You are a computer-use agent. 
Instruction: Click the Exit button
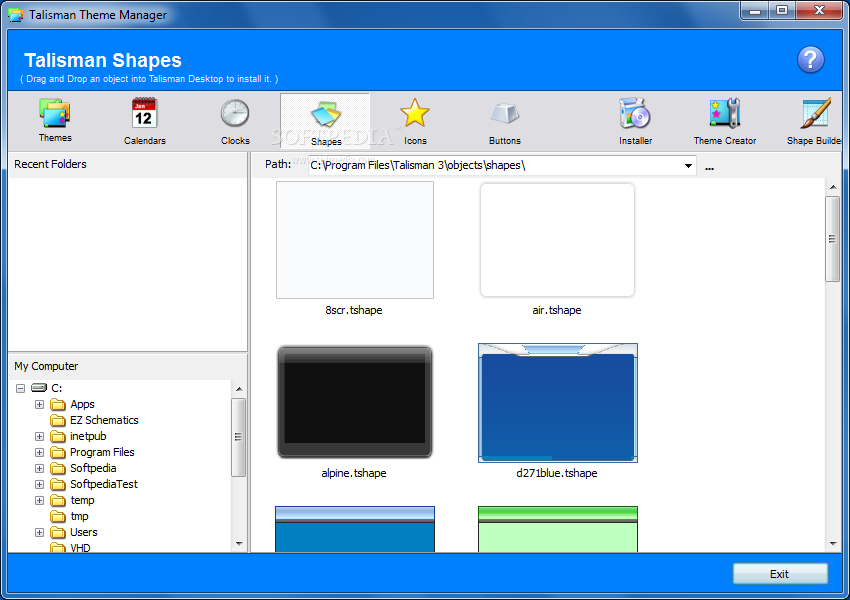[780, 574]
